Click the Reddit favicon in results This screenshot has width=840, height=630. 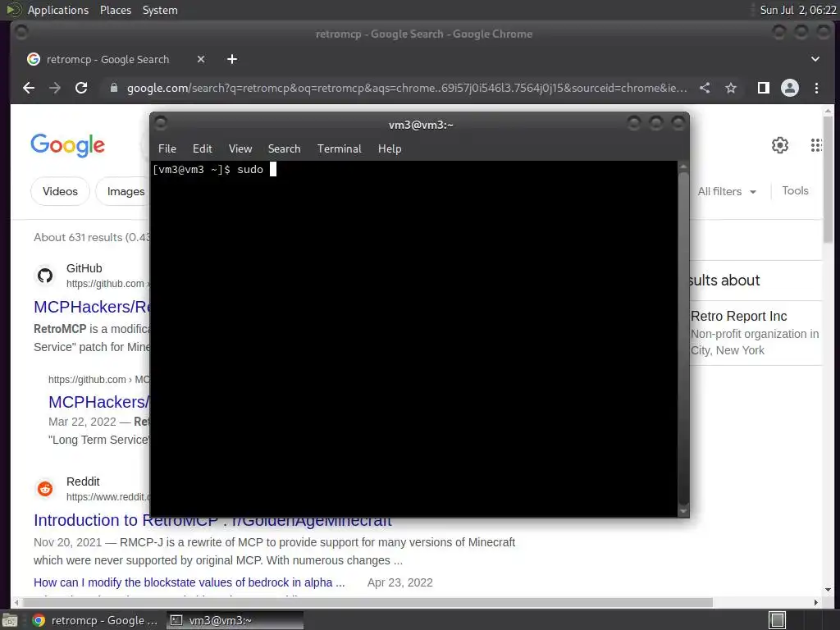[x=45, y=489]
